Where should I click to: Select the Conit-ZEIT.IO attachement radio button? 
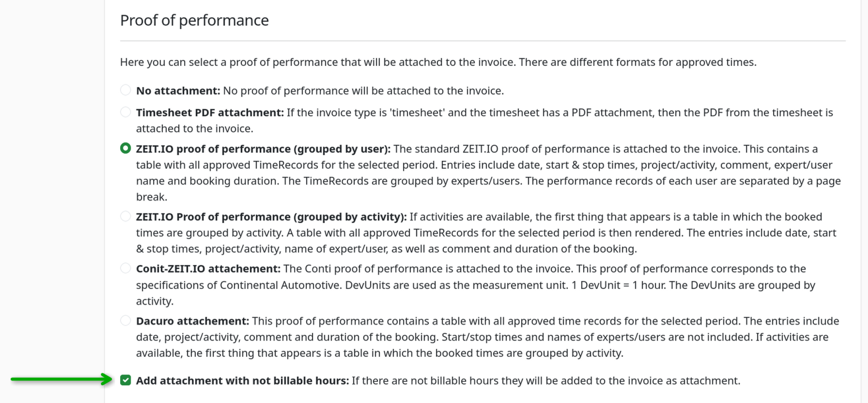point(125,268)
